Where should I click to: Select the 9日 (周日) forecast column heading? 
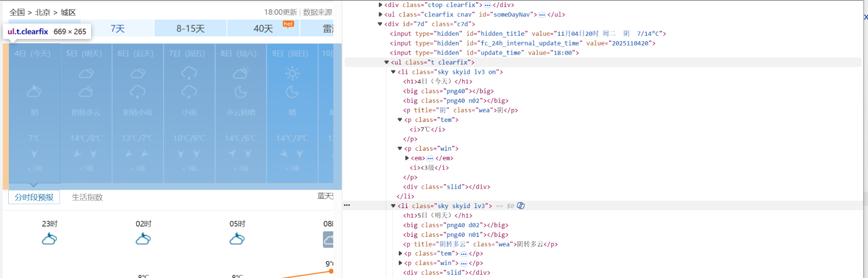coord(290,54)
